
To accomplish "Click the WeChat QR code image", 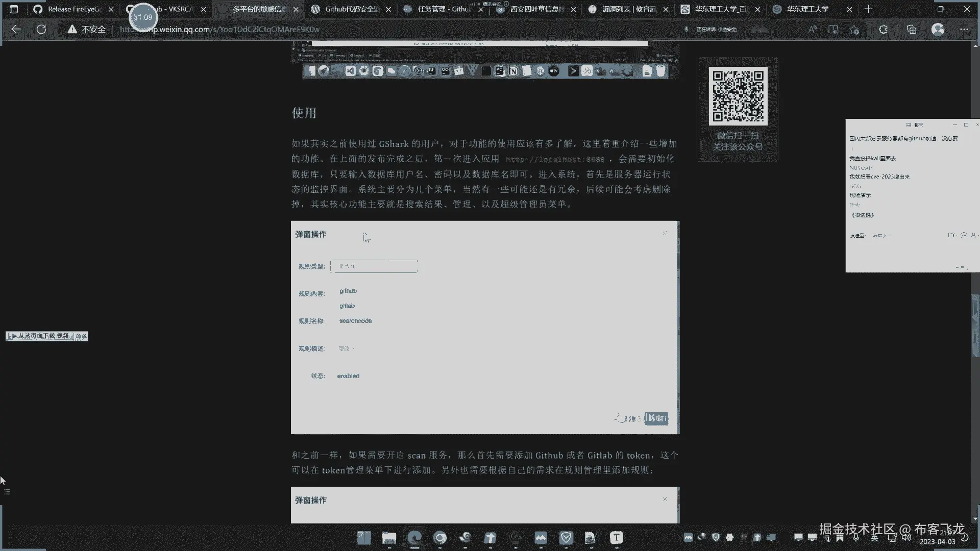I will [x=738, y=96].
